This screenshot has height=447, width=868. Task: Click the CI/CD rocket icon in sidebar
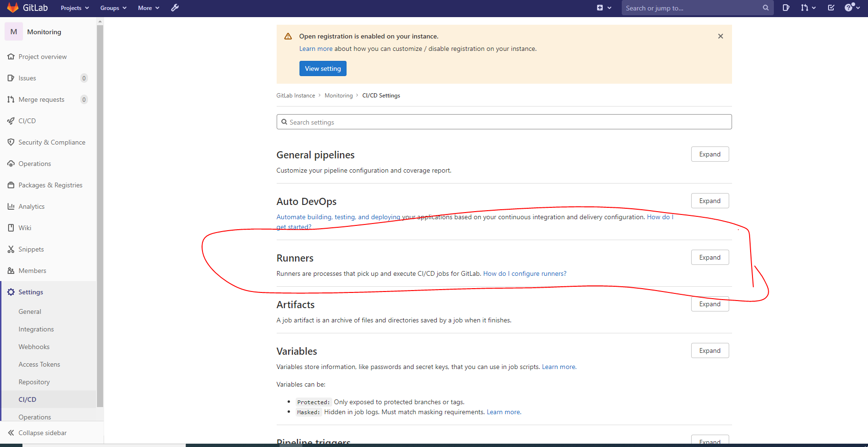[x=11, y=121]
